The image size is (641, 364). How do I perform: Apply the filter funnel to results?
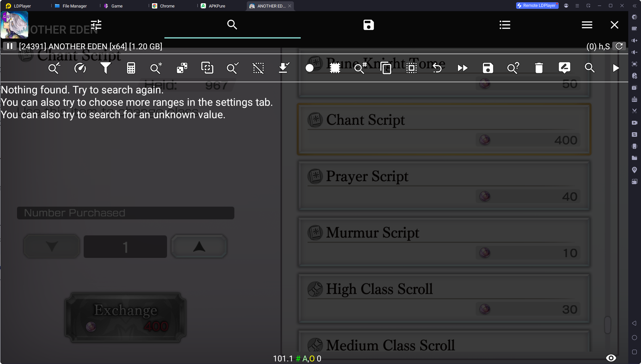point(105,68)
